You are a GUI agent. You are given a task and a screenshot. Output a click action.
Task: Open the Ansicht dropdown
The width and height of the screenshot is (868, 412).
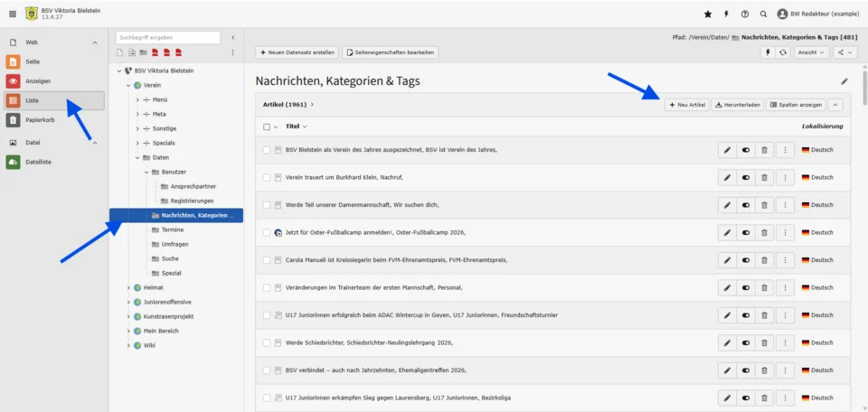click(x=810, y=52)
